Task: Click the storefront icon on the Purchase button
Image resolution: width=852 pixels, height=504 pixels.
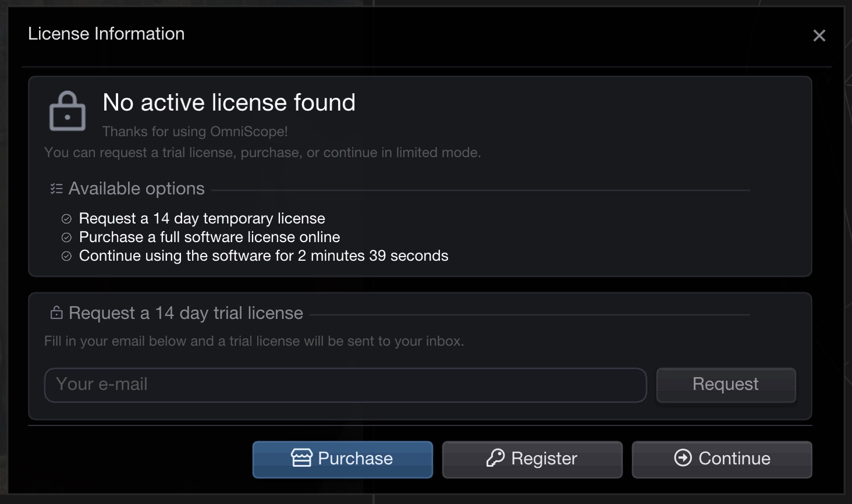Action: coord(301,458)
